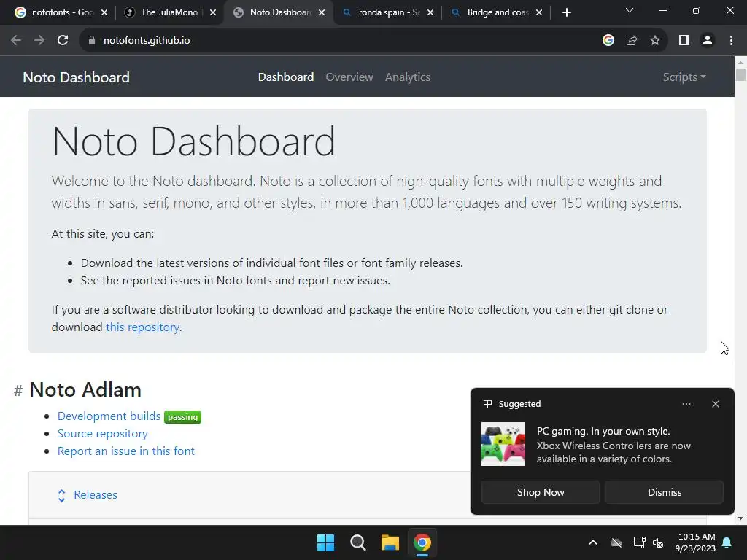Open the Scripts dropdown
This screenshot has height=560, width=747.
coord(684,77)
